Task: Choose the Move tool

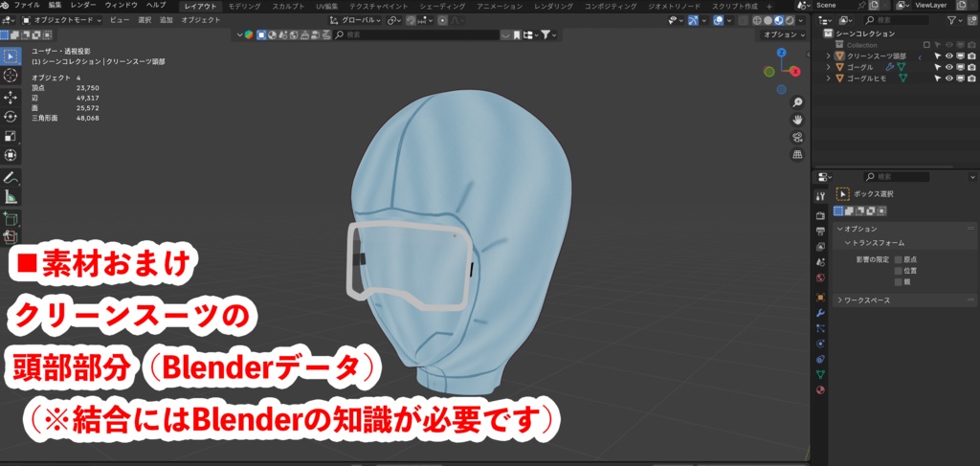Action: 11,98
